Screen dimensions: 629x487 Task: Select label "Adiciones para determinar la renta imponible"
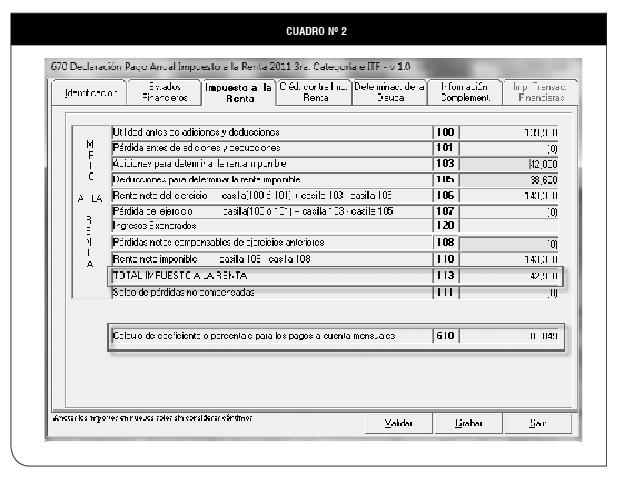(199, 164)
